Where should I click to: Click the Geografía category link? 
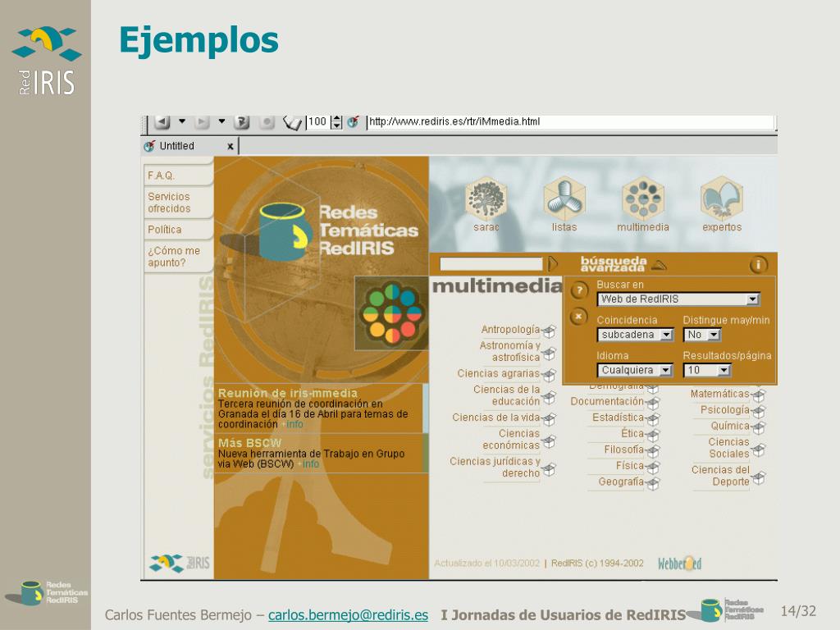pos(622,482)
